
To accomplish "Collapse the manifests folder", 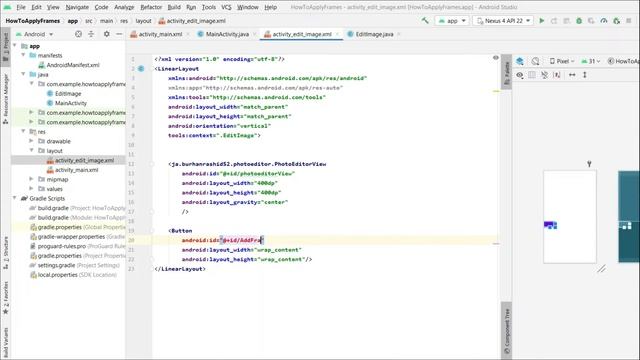I will pyautogui.click(x=24, y=55).
